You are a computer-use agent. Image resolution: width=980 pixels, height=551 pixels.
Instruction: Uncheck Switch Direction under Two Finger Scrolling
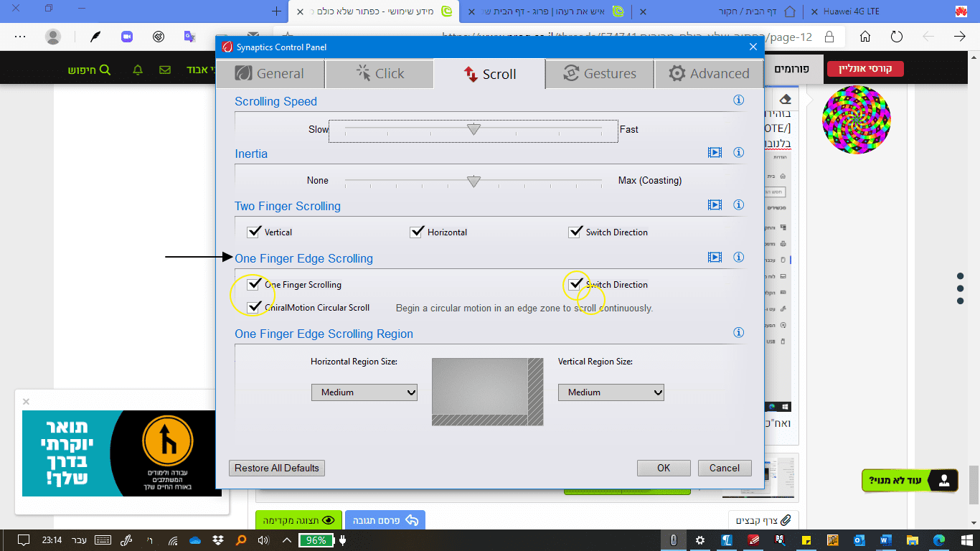point(575,232)
